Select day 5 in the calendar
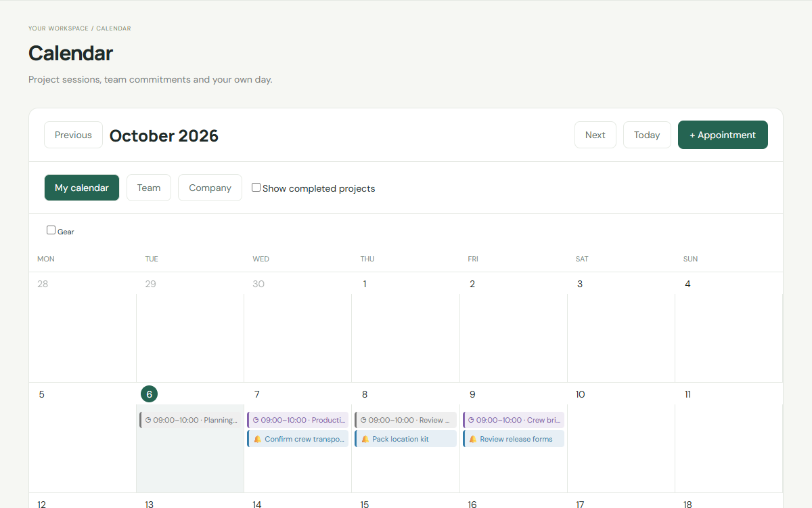Viewport: 812px width, 508px height. tap(42, 394)
